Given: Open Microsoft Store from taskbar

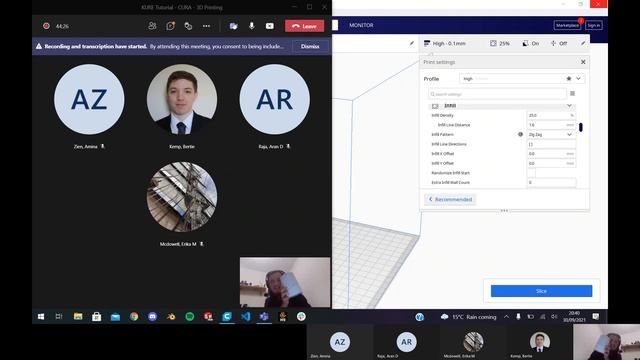Looking at the screenshot, I should coord(96,316).
